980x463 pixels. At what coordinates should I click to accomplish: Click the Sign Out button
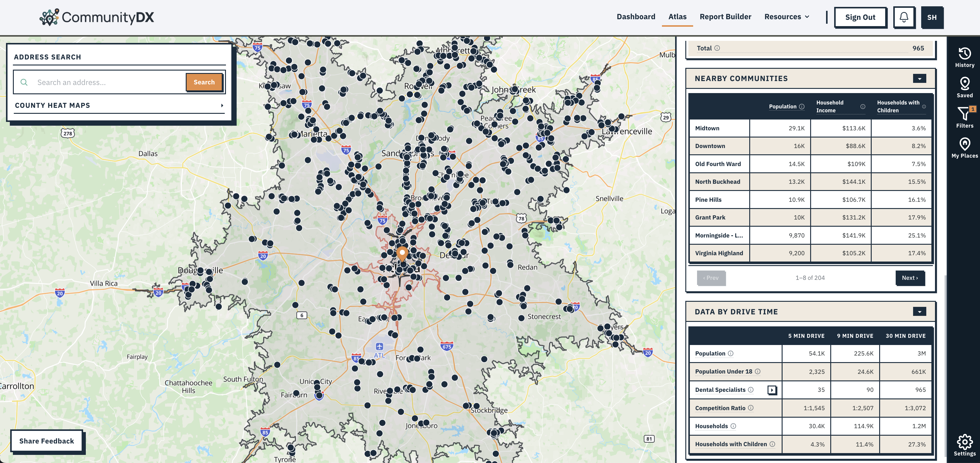pyautogui.click(x=860, y=17)
